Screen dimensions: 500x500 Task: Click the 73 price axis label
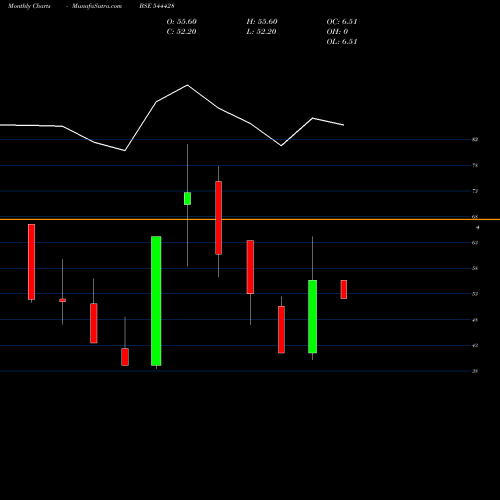tap(475, 191)
